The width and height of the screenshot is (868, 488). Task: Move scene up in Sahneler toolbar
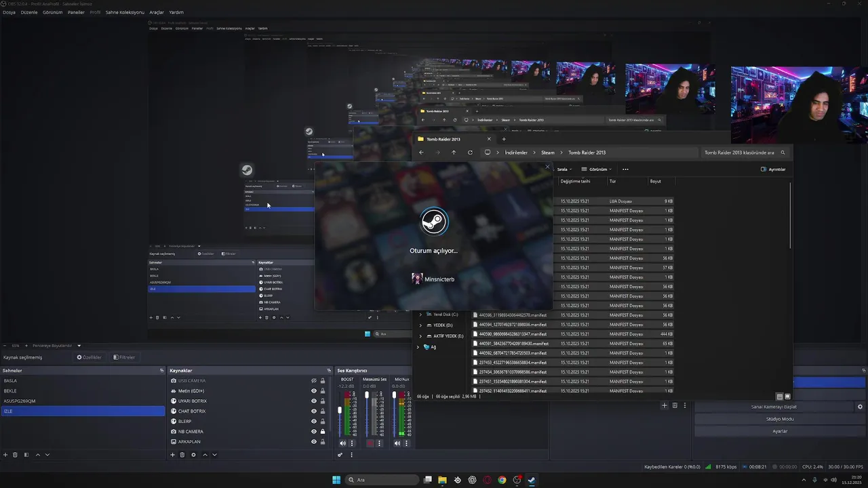click(x=37, y=455)
